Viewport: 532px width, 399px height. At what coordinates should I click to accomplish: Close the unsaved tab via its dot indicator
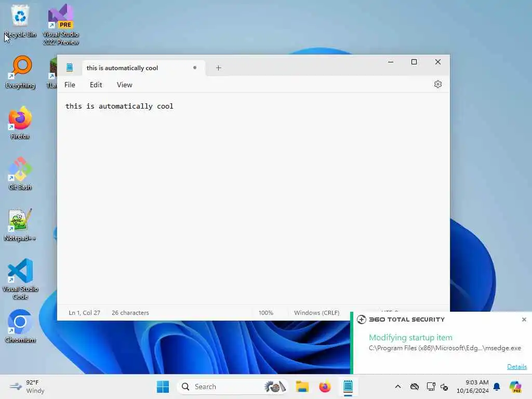point(195,68)
